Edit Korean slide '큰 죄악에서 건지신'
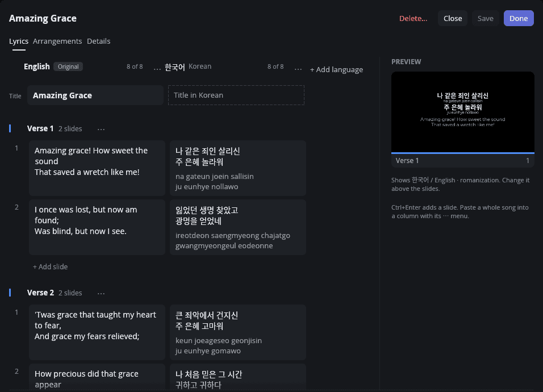The height and width of the screenshot is (392, 543). pos(238,332)
